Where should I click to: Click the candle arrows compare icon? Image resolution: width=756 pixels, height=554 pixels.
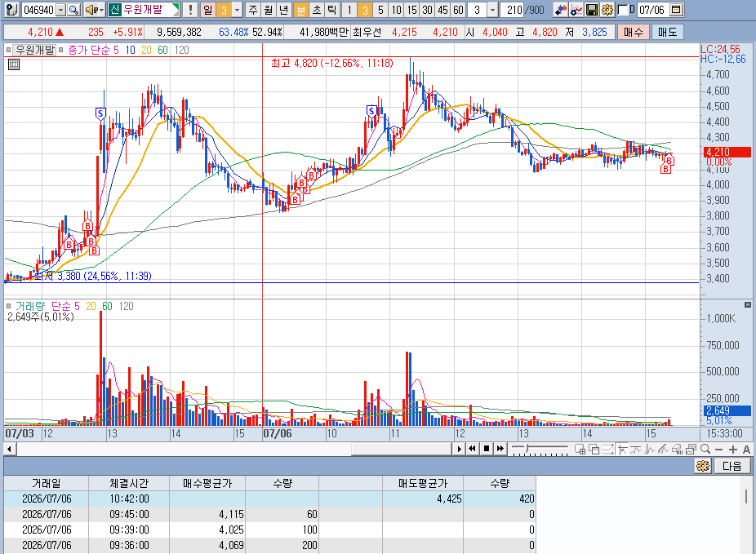(x=560, y=10)
